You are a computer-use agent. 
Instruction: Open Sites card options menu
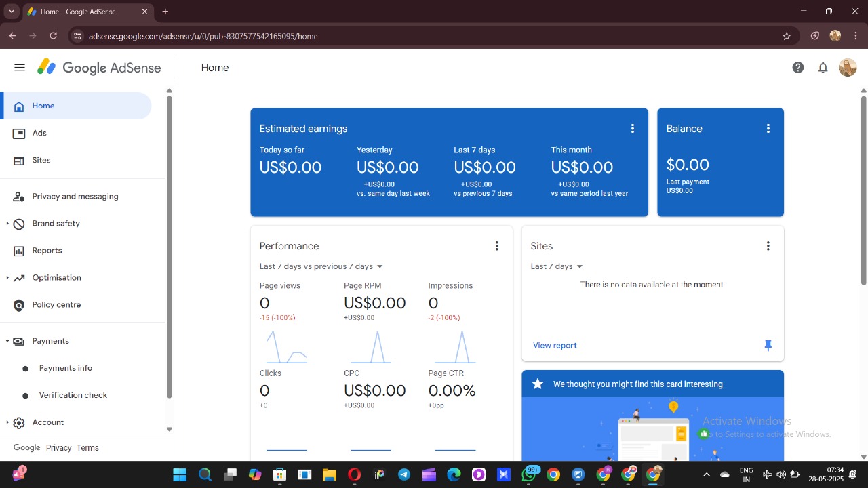[x=768, y=246]
